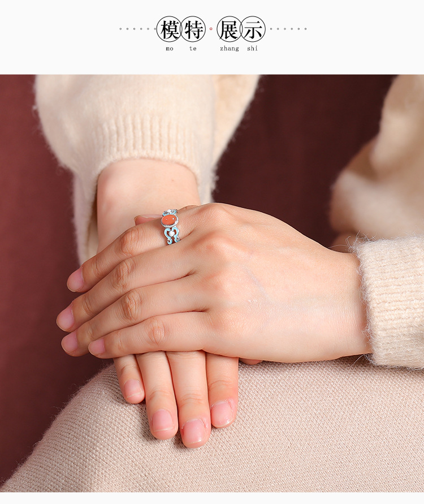Viewport: 424px width, 504px height.
Task: Click the "te" pinyin label
Action: coord(193,49)
